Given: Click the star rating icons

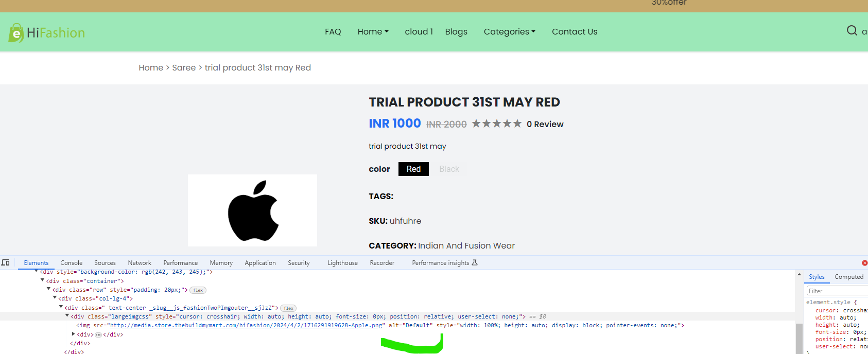Looking at the screenshot, I should 496,123.
